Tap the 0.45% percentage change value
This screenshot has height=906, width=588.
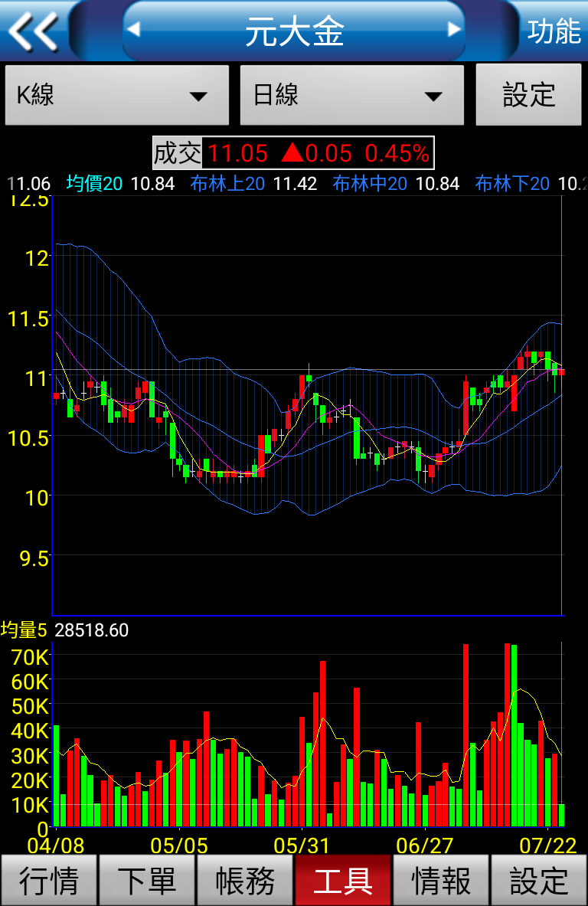(x=397, y=154)
